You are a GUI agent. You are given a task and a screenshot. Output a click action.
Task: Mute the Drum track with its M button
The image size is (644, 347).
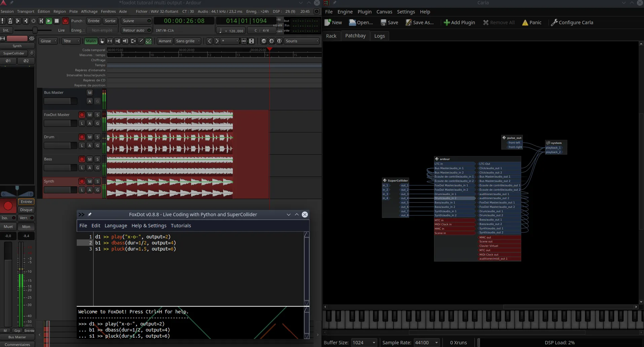pyautogui.click(x=89, y=137)
